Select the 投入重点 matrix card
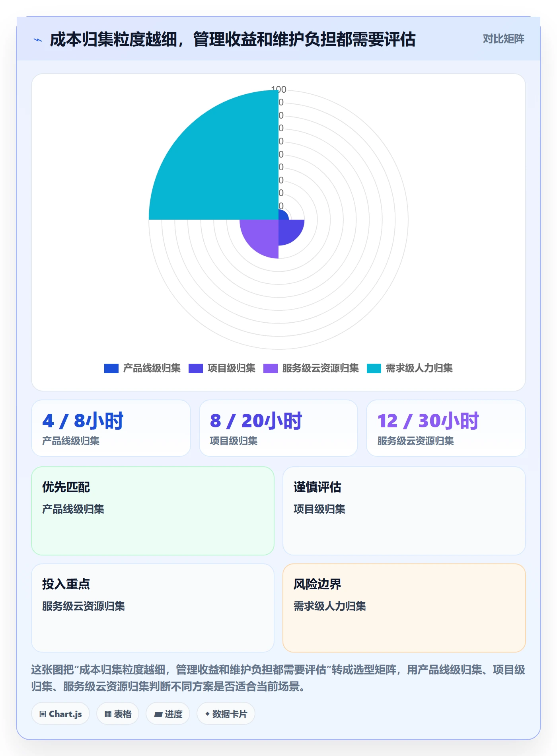 153,608
